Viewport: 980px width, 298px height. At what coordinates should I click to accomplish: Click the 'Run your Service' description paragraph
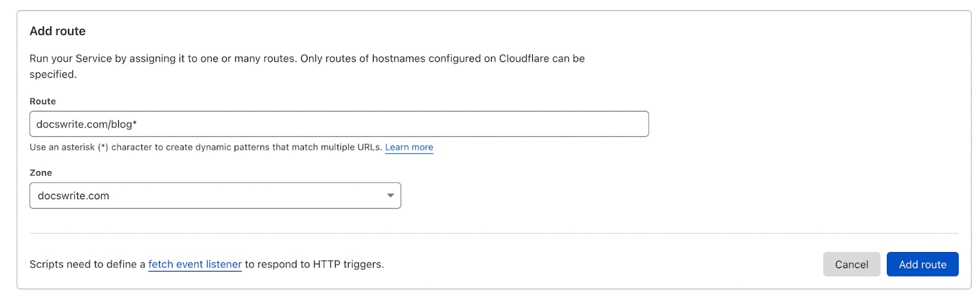point(307,66)
